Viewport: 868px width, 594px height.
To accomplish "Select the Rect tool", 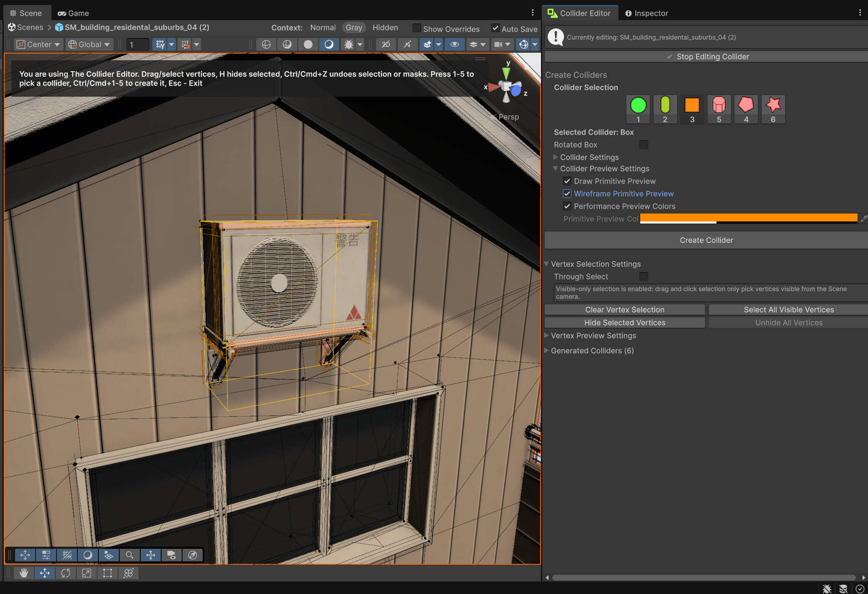I will click(108, 573).
